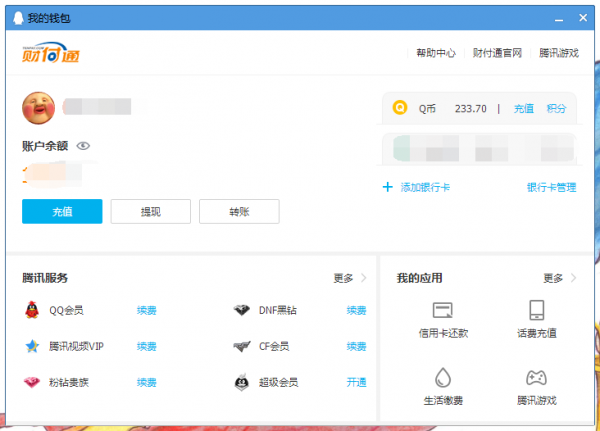Click the 腾讯视频VIP service name
Screen dimensions: 600x431
tap(76, 346)
